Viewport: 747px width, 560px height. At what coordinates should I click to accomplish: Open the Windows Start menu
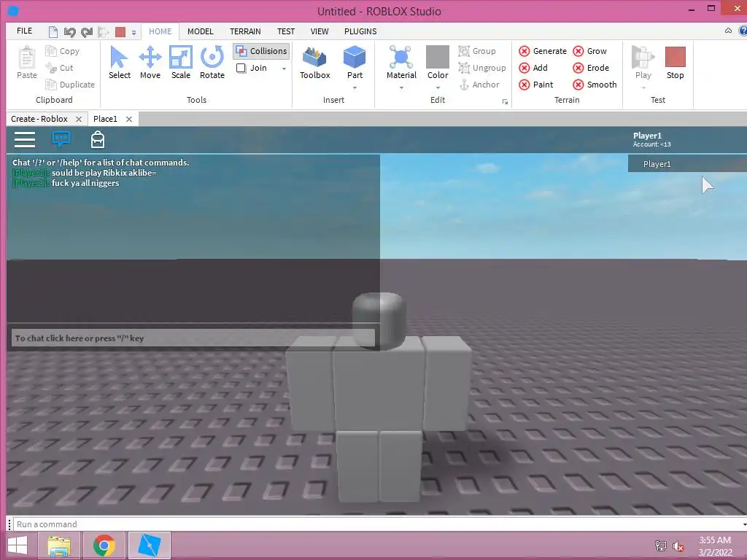click(x=18, y=545)
